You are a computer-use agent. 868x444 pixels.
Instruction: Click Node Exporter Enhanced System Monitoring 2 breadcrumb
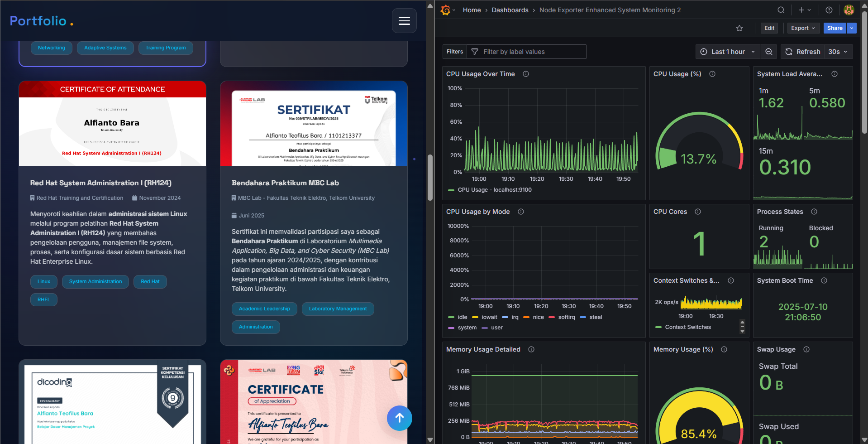pyautogui.click(x=610, y=10)
